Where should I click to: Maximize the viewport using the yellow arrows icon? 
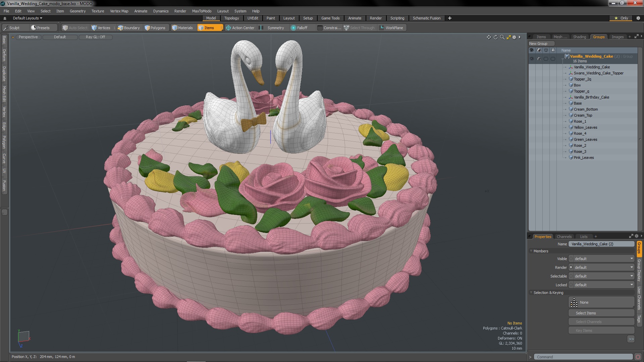point(508,37)
